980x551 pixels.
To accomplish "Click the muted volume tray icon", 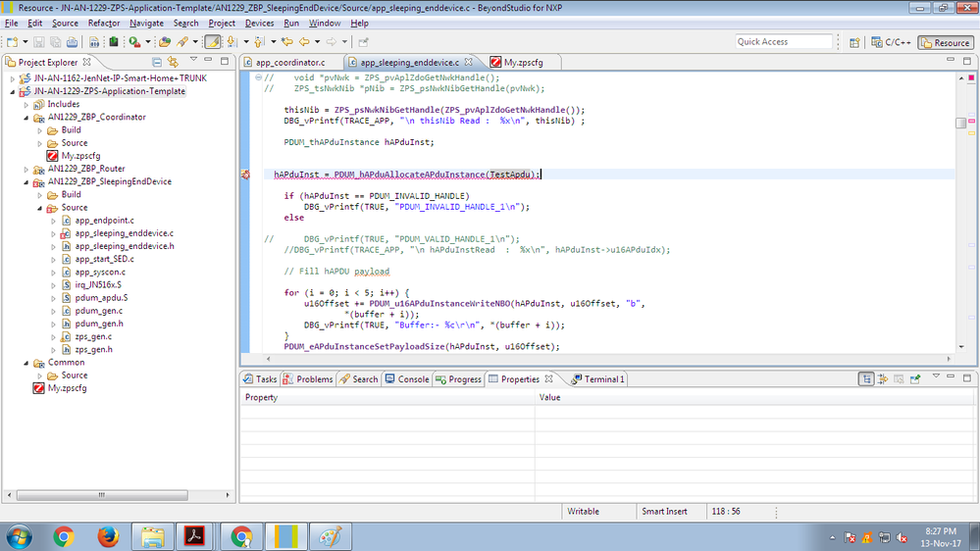I will point(902,538).
